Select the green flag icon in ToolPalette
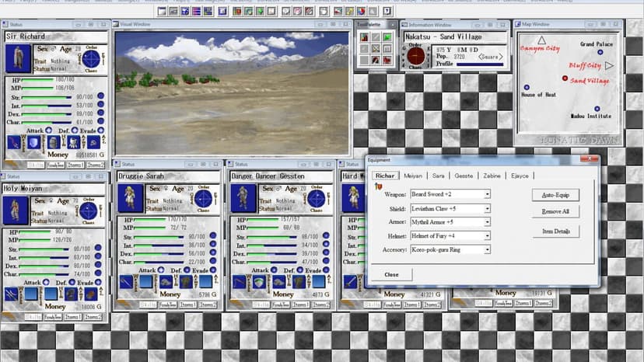The image size is (644, 362). tap(387, 37)
